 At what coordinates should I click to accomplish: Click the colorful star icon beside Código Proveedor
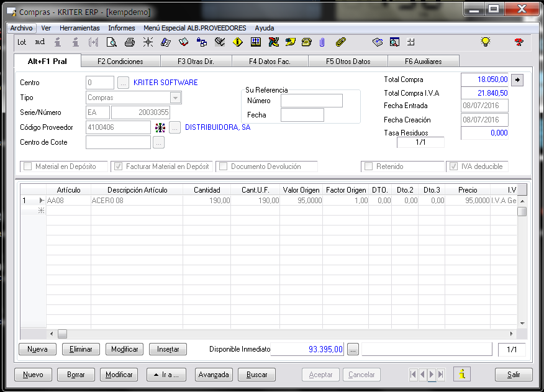[x=160, y=127]
